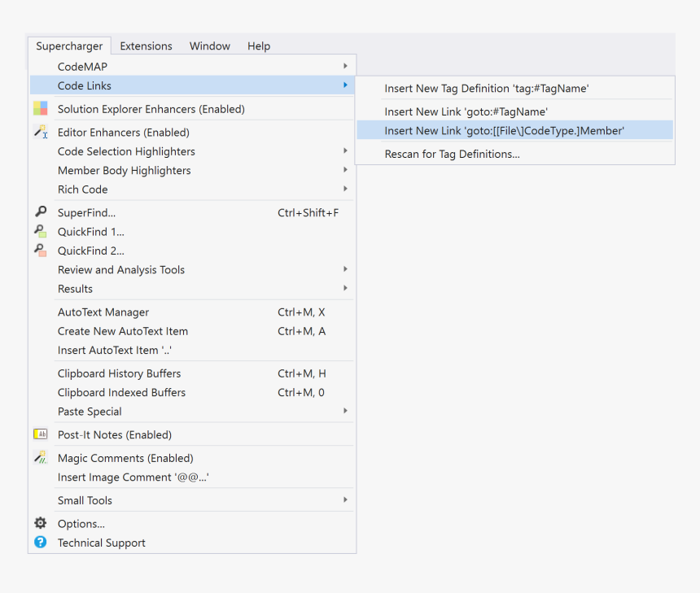Image resolution: width=700 pixels, height=593 pixels.
Task: Click the QuickFind 1 green magnifier icon
Action: (41, 231)
